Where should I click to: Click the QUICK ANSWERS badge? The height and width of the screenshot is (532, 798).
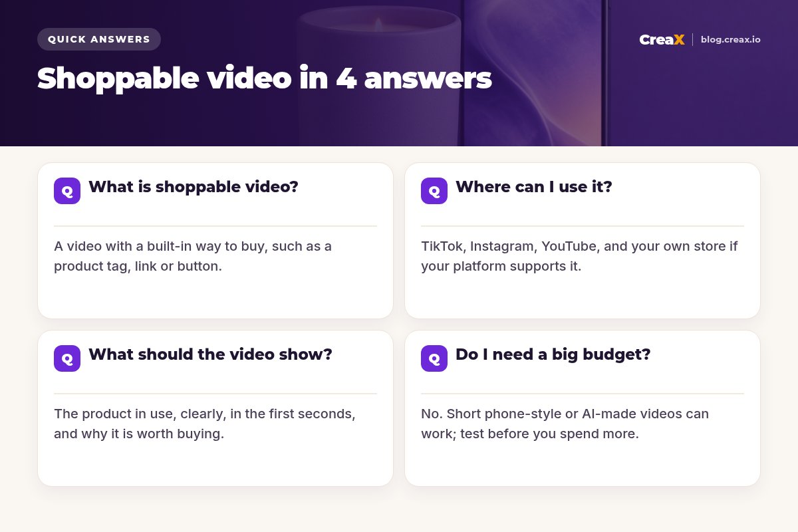(99, 39)
